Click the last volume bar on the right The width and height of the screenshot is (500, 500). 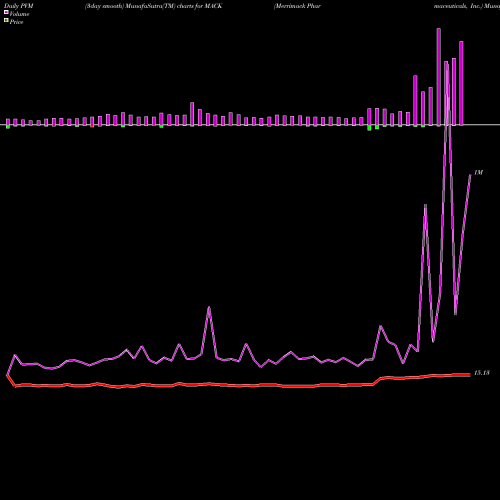(x=461, y=83)
